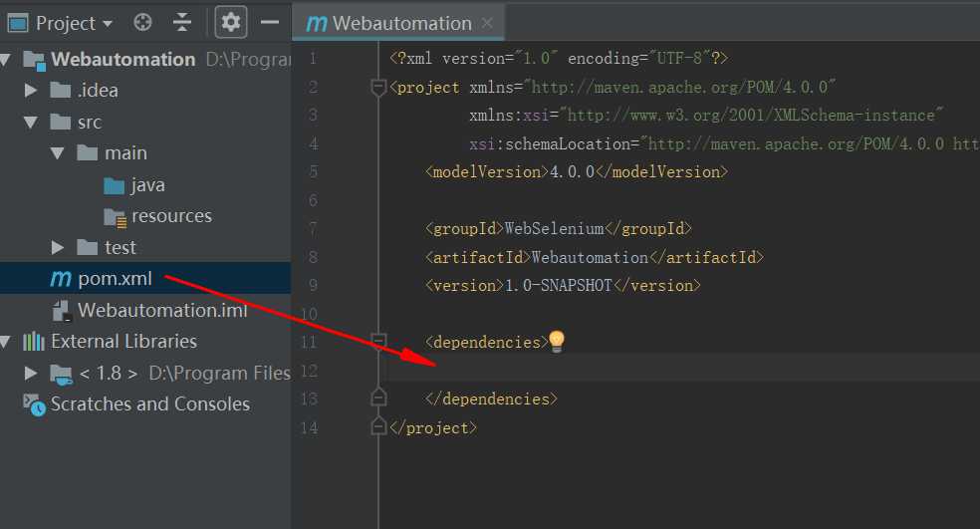Click the version 1.0-SNAPSHOT text
This screenshot has width=980, height=529.
click(x=558, y=286)
